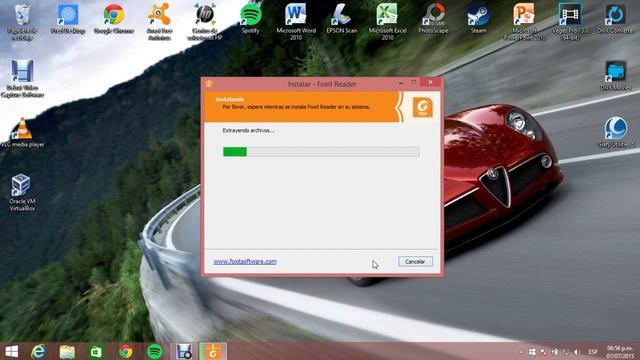Open the Recycle Bin desktop icon

pos(22,21)
